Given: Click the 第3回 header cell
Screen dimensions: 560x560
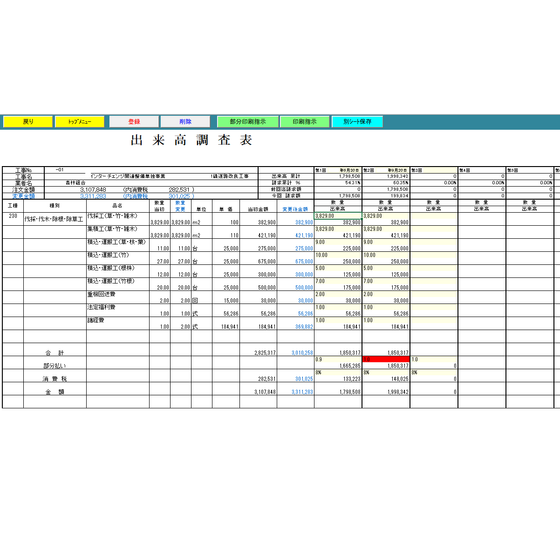Looking at the screenshot, I should (434, 170).
